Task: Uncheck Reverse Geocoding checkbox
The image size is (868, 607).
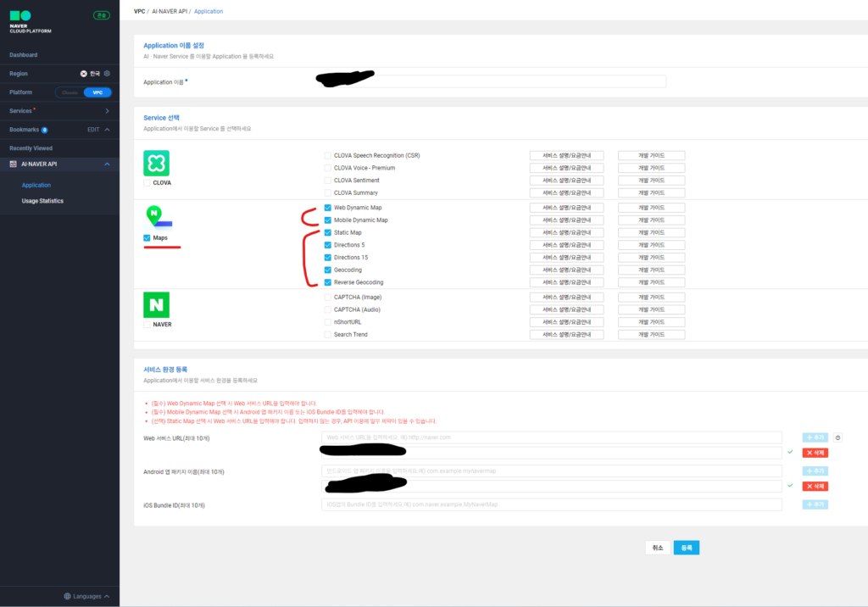Action: (x=328, y=282)
